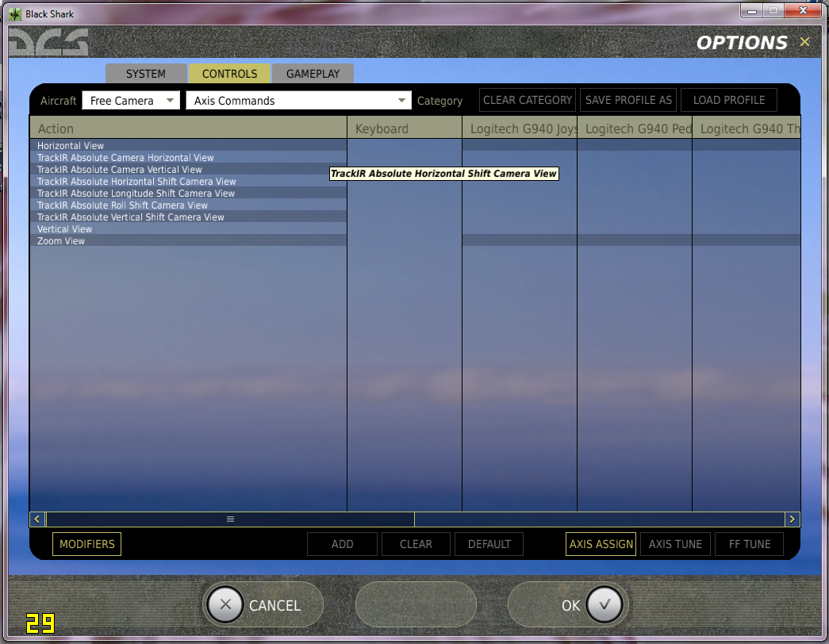Select TrackIR Absolute Vertical Shift Camera View row
This screenshot has height=644, width=829.
188,217
